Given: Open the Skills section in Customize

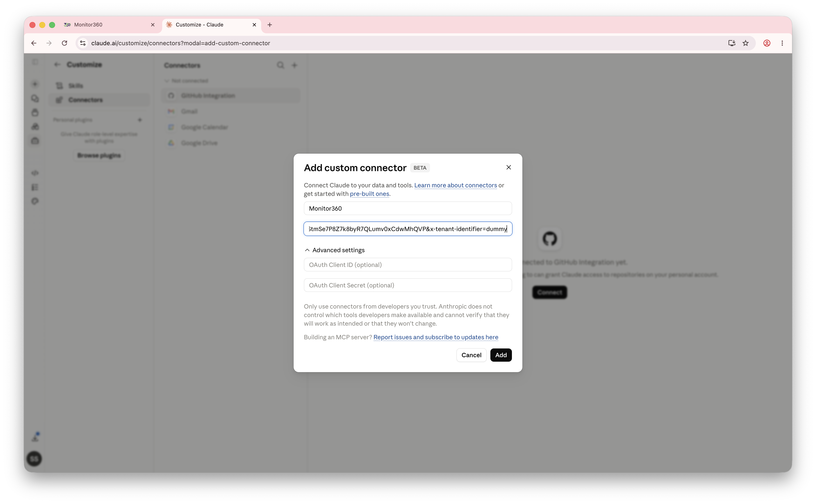Looking at the screenshot, I should point(99,86).
